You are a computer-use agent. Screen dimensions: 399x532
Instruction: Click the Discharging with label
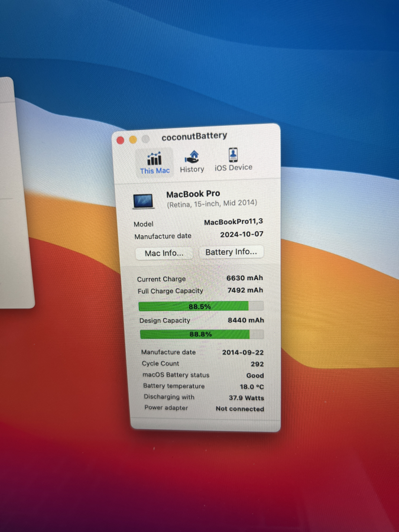coord(169,397)
